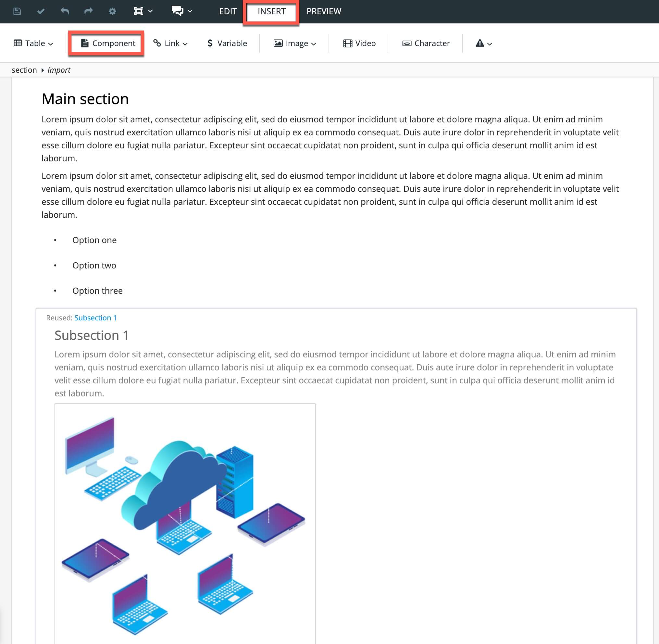Click the undo arrow icon
The width and height of the screenshot is (659, 644).
tap(65, 12)
